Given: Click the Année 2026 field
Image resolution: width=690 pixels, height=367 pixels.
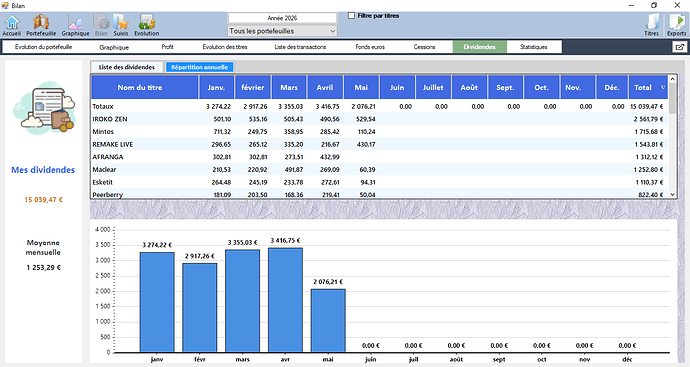Looking at the screenshot, I should tap(283, 18).
